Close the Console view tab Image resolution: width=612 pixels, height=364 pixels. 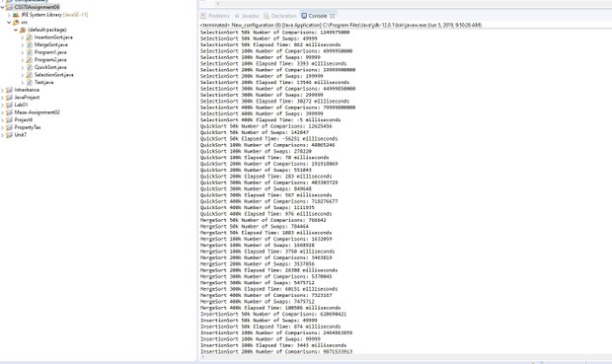(333, 16)
